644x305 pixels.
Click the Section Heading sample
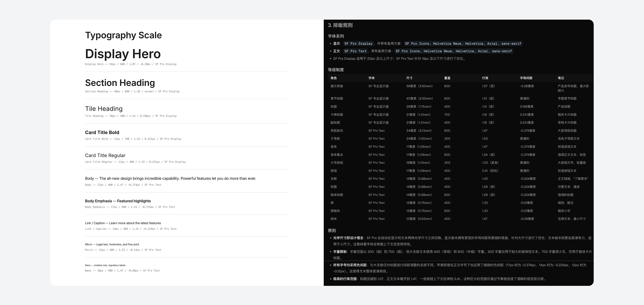click(x=120, y=83)
